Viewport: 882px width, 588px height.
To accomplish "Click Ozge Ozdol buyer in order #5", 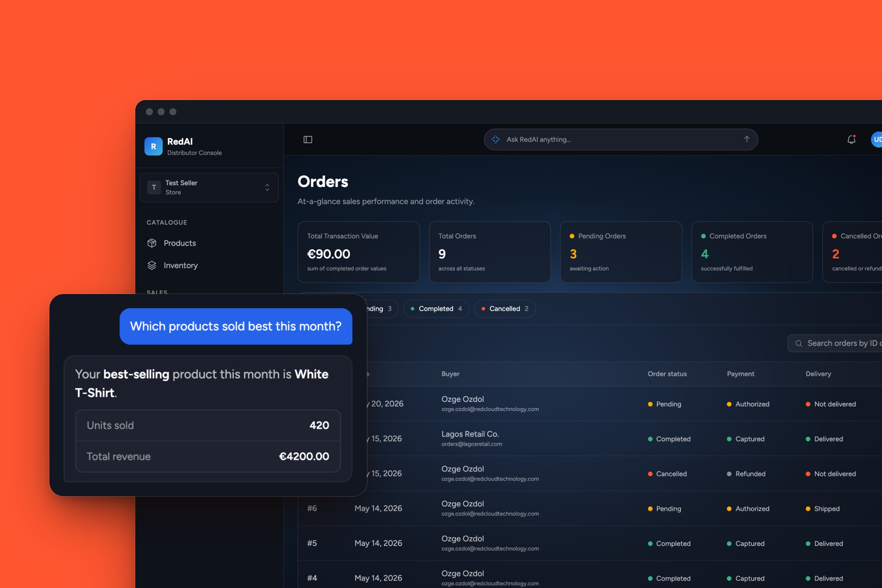I will point(462,538).
